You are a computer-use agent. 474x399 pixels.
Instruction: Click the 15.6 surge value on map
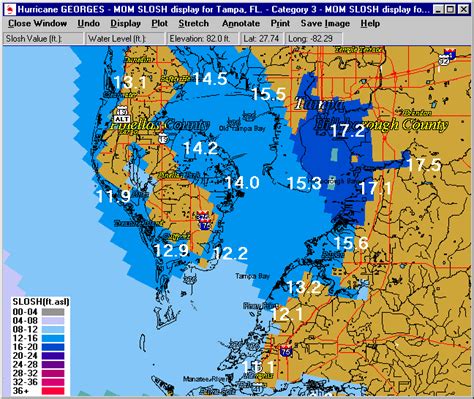click(351, 243)
